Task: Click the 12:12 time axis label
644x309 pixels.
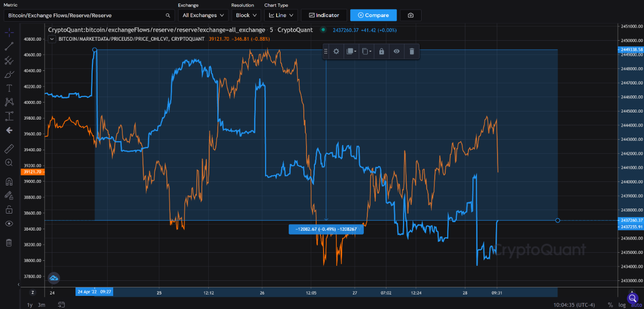Action: click(209, 292)
